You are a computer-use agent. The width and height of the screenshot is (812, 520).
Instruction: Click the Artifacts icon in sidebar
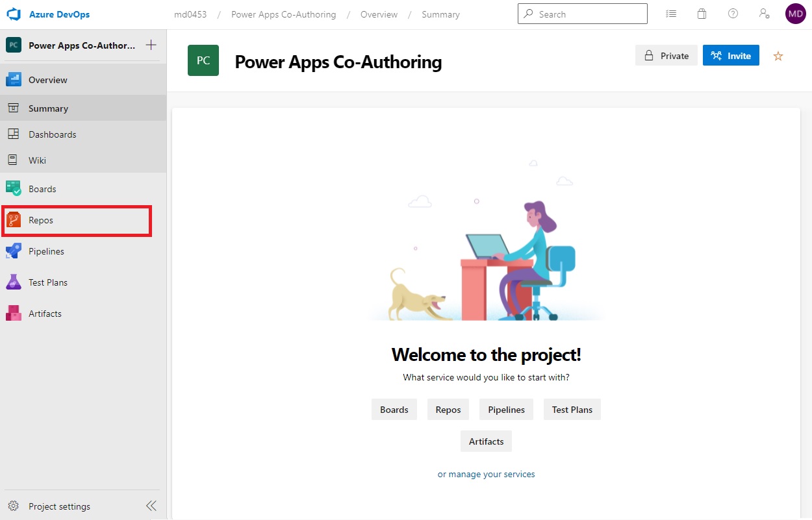click(14, 314)
